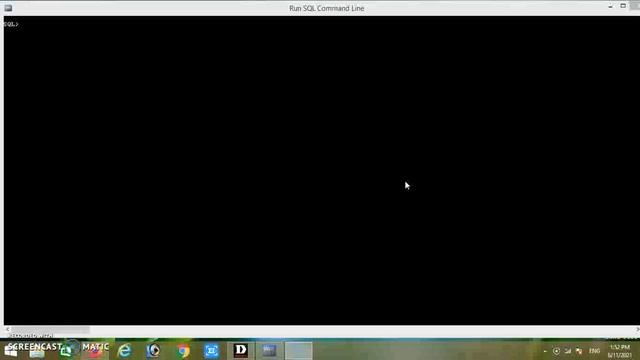Click the horizontal scrollbar left arrow

click(7, 329)
